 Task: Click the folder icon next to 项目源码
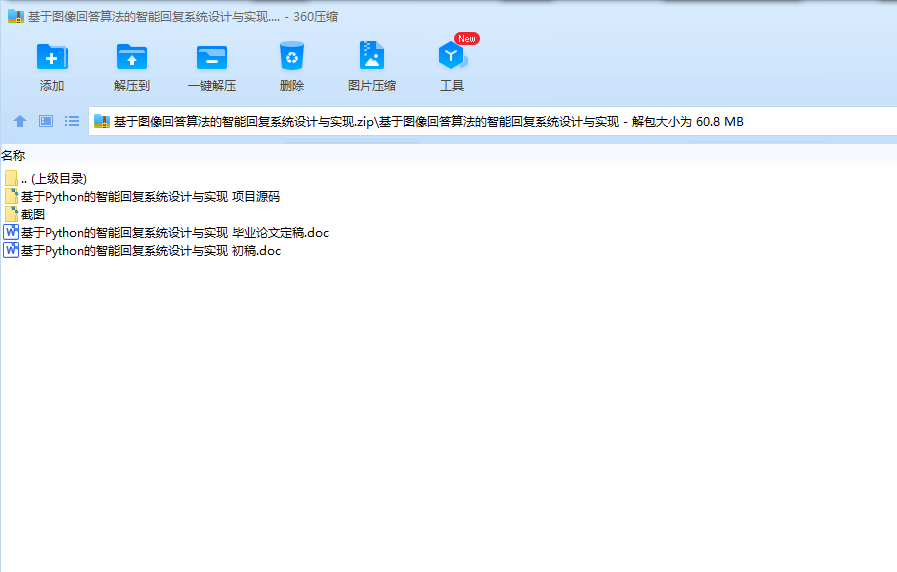click(11, 197)
